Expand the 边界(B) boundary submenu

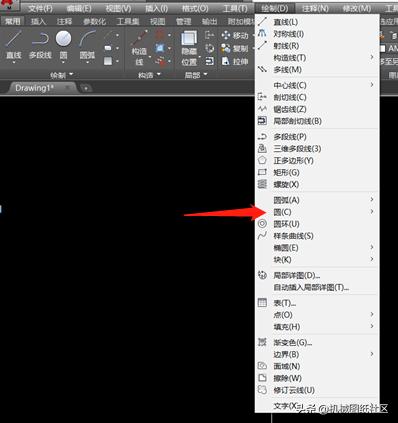(317, 354)
